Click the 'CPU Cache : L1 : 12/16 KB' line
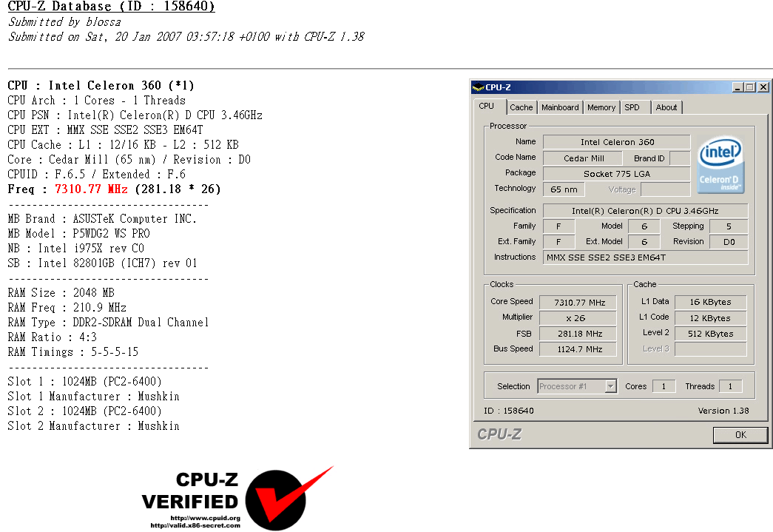 click(124, 145)
